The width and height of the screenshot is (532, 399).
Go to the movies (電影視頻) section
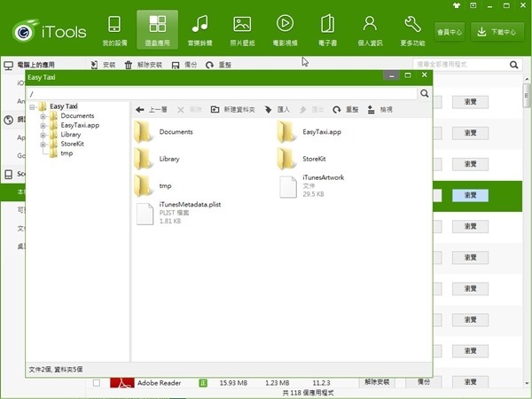(x=285, y=30)
